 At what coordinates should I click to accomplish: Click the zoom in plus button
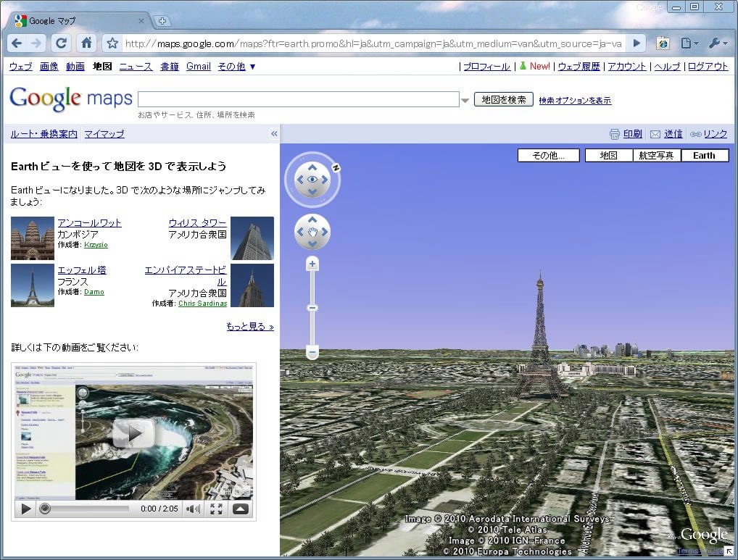tap(312, 264)
